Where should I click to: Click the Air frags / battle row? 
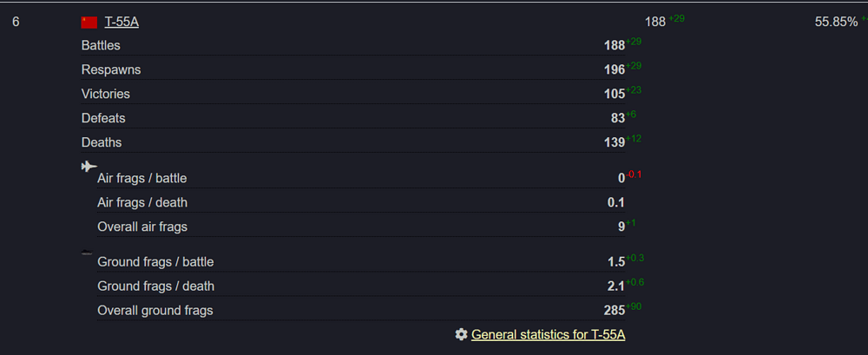click(361, 178)
